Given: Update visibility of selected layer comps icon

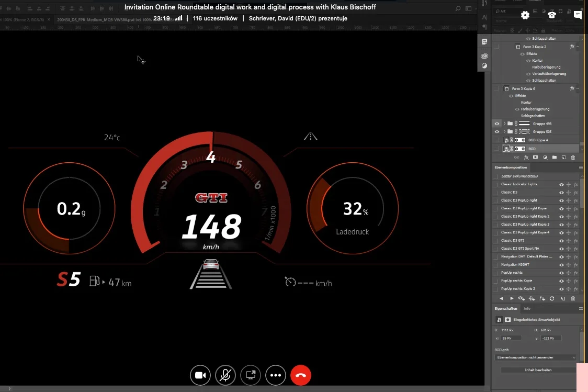Looking at the screenshot, I should tap(522, 299).
